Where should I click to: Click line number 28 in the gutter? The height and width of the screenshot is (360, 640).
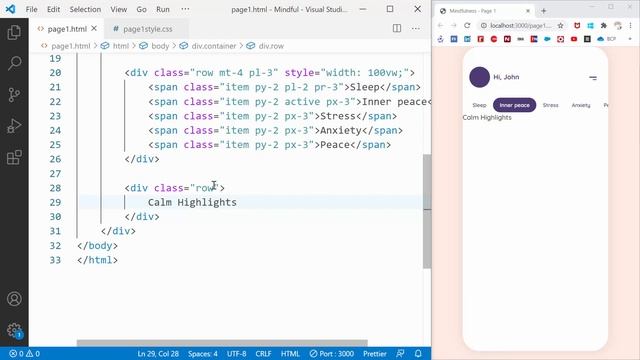tap(55, 188)
